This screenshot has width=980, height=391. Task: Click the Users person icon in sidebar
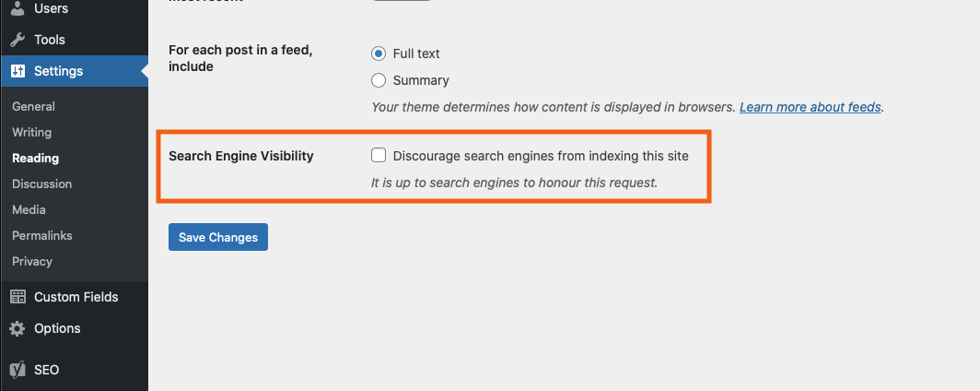[x=17, y=9]
